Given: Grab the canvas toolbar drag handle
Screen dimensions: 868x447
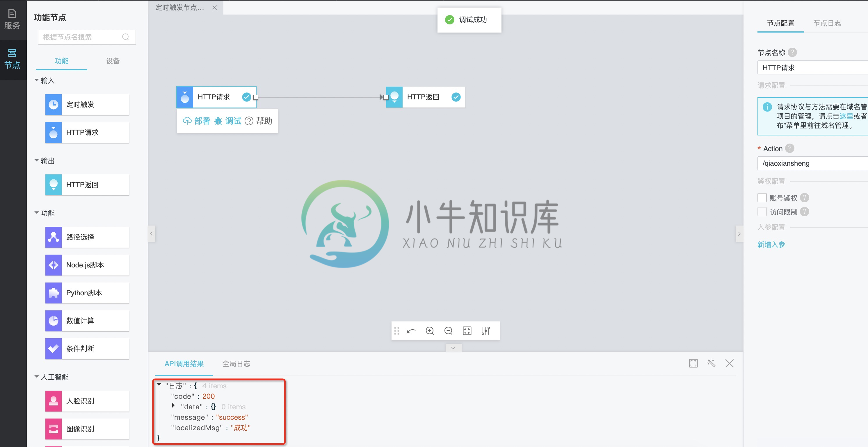Looking at the screenshot, I should (x=396, y=331).
